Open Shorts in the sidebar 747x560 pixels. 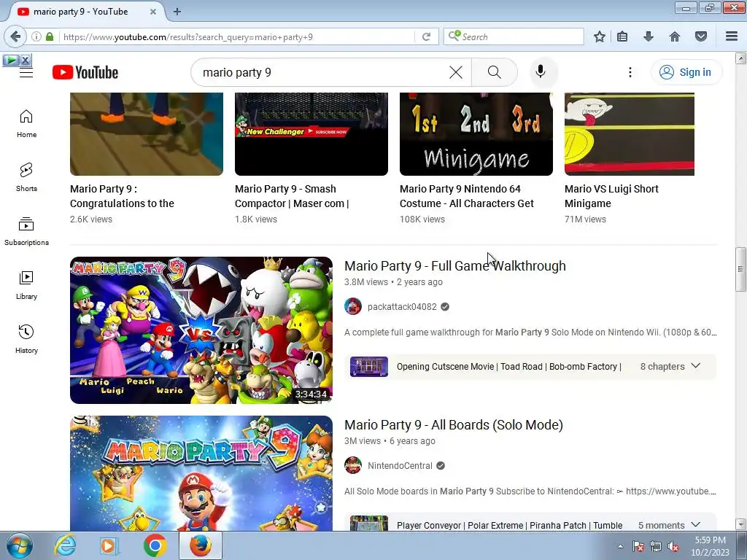pyautogui.click(x=26, y=177)
